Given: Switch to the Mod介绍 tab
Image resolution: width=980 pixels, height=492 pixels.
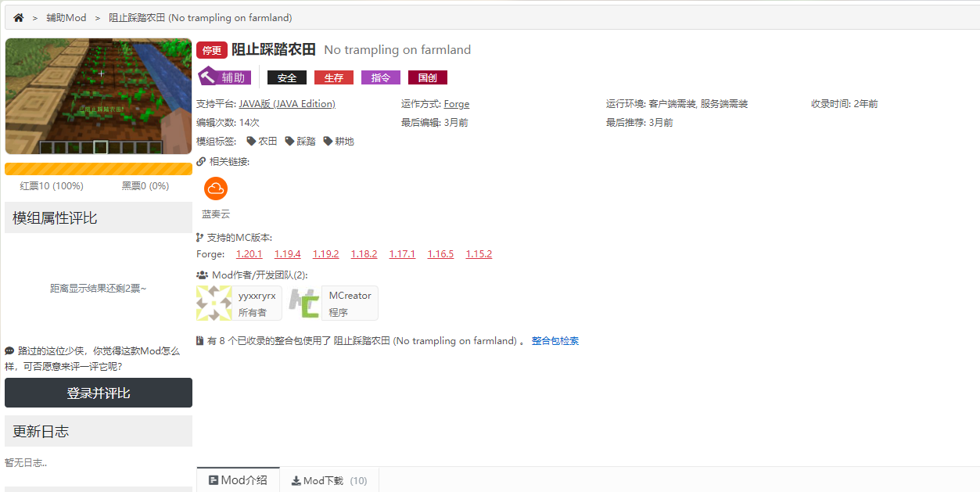Looking at the screenshot, I should coord(238,480).
